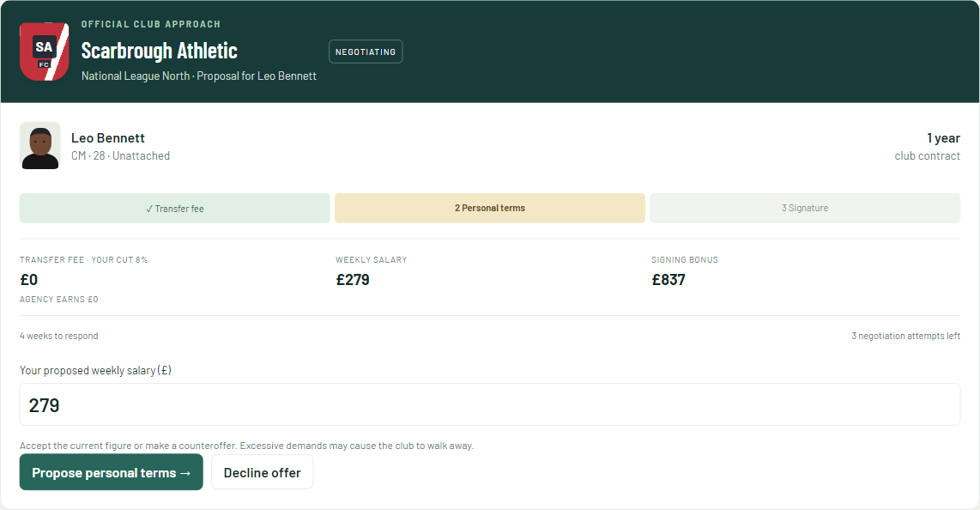Click 'Your proposed weekly salary (£)' label

(x=95, y=371)
